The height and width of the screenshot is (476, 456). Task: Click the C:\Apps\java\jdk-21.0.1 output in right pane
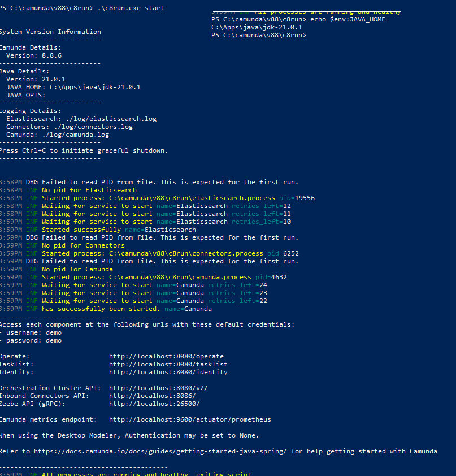point(257,27)
